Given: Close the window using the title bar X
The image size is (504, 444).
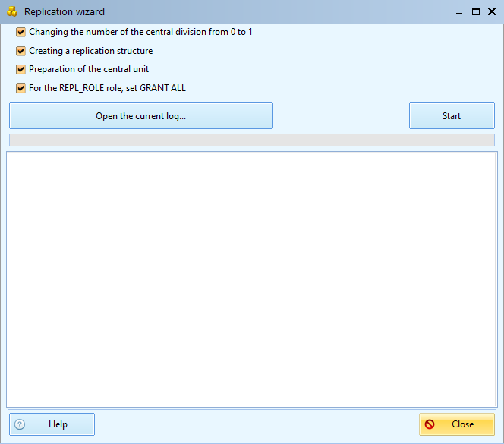Looking at the screenshot, I should click(x=491, y=11).
